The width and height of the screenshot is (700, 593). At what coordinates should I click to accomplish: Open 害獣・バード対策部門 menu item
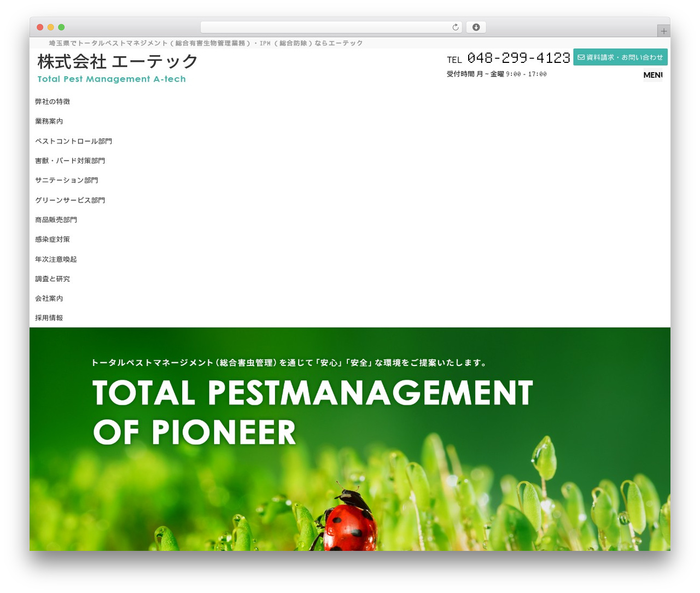coord(70,161)
